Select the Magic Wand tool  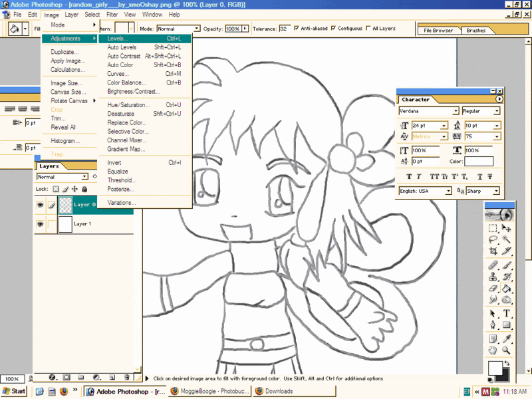[506, 239]
